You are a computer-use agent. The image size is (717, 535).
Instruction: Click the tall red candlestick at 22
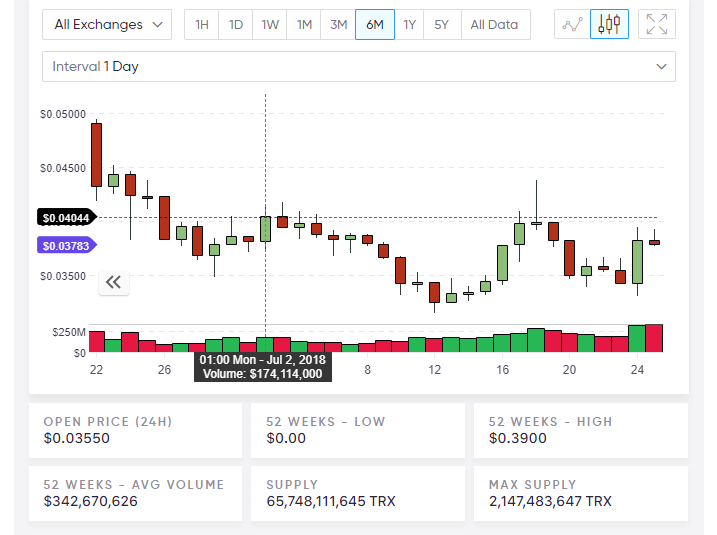pyautogui.click(x=96, y=154)
